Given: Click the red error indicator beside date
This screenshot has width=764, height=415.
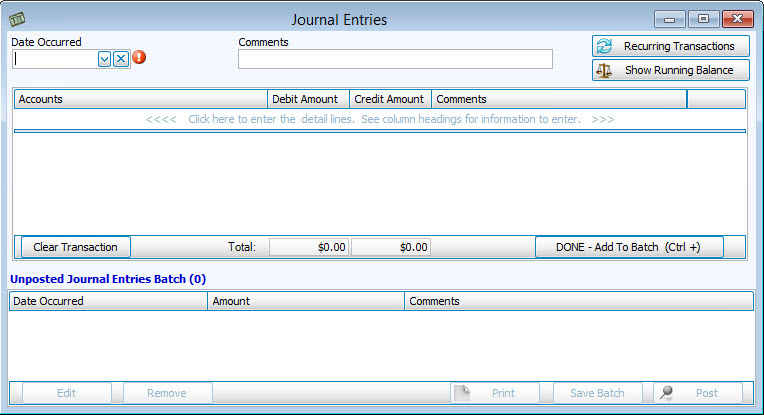Looking at the screenshot, I should coord(139,58).
